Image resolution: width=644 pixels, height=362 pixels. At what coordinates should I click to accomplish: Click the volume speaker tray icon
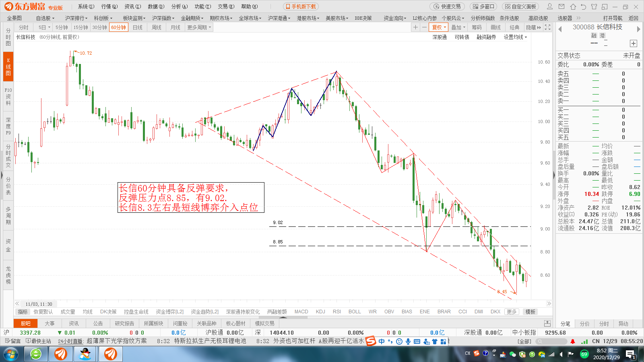[x=561, y=354]
